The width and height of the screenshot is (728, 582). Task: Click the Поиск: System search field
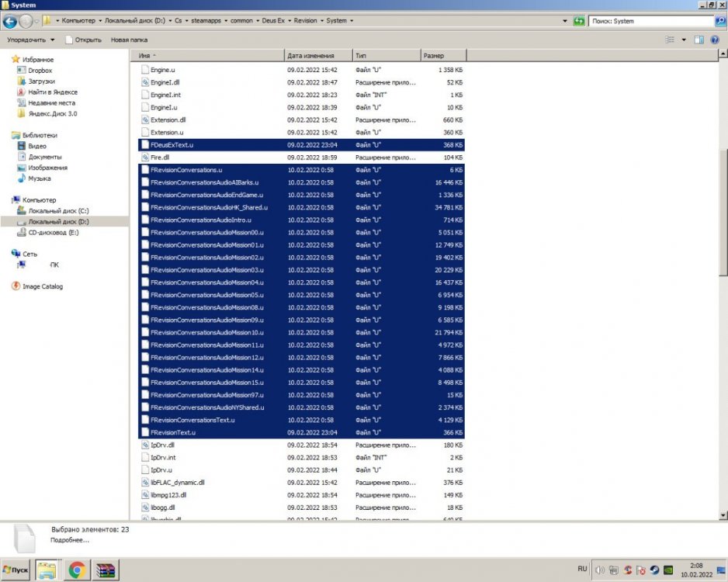tap(648, 21)
